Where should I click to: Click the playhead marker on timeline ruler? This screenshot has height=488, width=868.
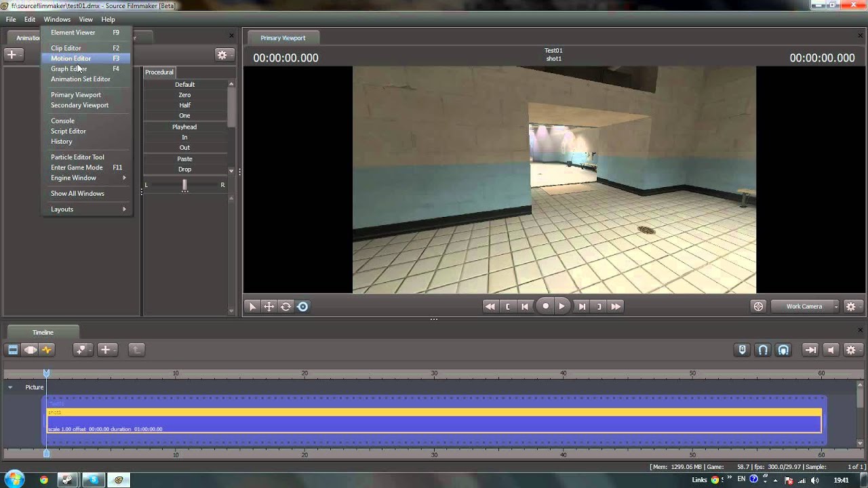(46, 373)
